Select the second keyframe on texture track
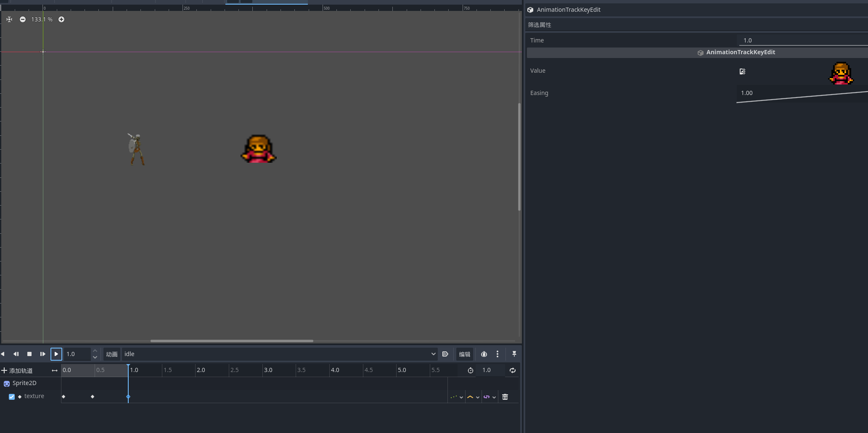Viewport: 868px width, 433px height. [93, 396]
